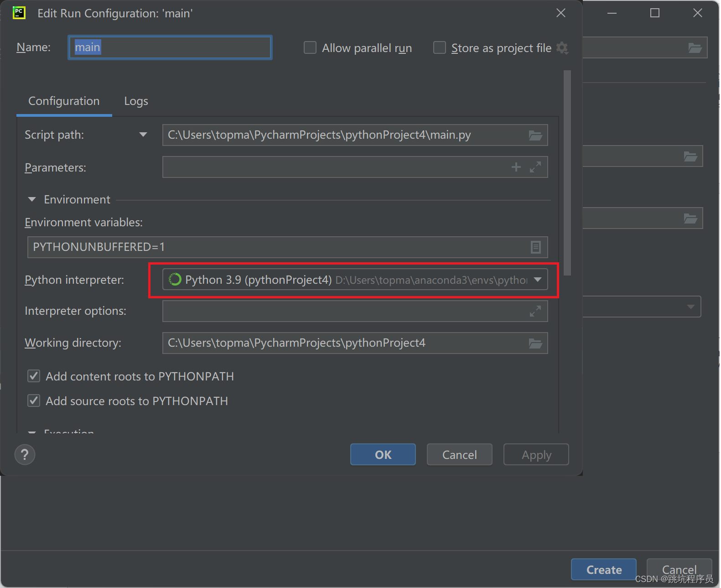Click the Name input field
721x588 pixels.
point(170,47)
